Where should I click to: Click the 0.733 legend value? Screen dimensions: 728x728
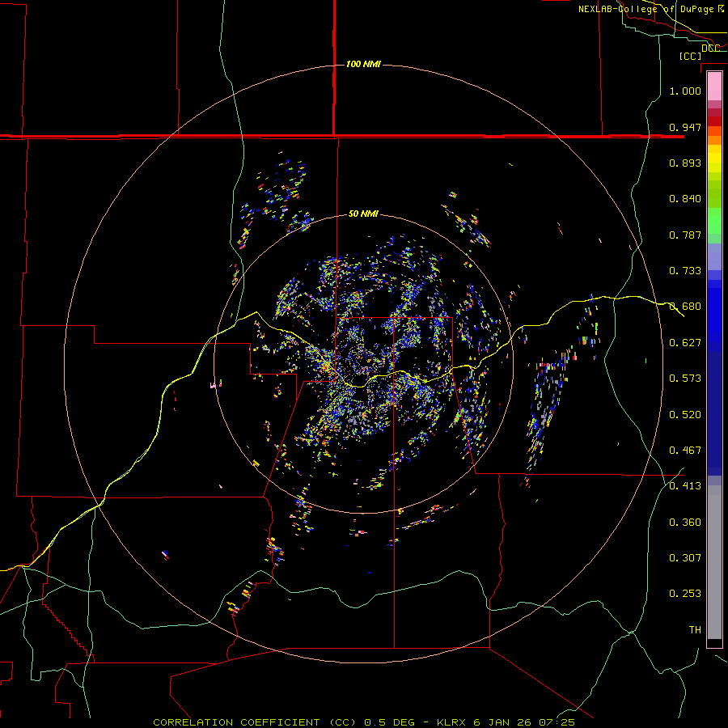tap(685, 270)
